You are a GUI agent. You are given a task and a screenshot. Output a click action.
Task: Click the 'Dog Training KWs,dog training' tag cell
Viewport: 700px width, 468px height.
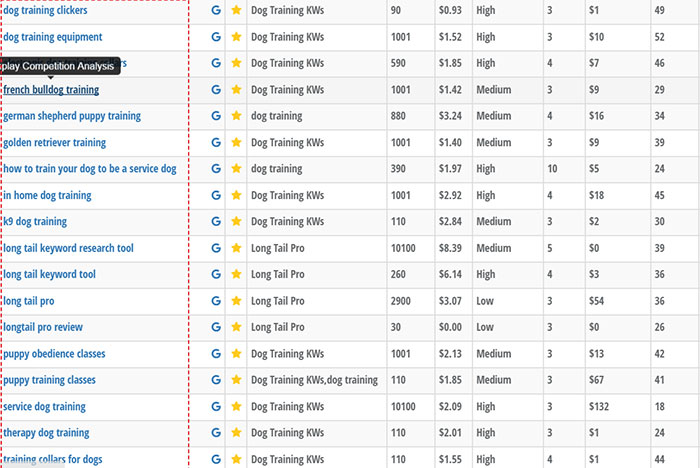click(x=314, y=381)
